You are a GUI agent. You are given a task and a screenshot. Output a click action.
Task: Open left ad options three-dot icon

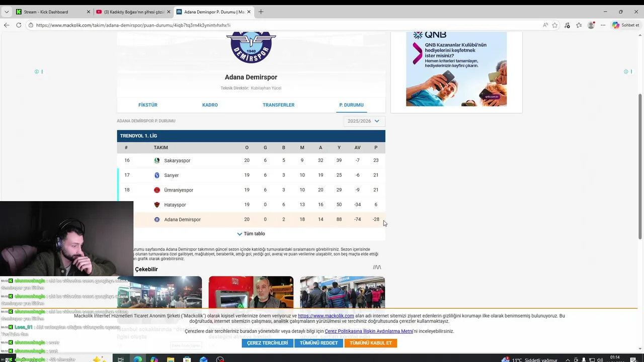coord(42,72)
